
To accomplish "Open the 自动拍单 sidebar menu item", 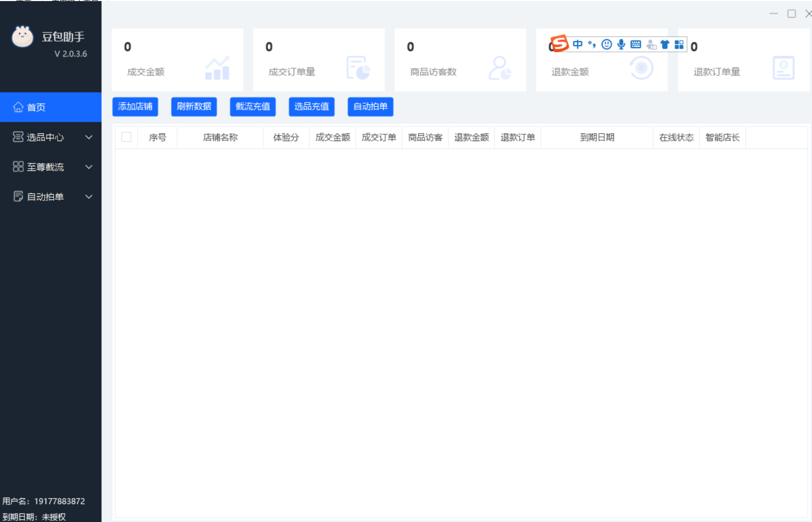I will (51, 196).
